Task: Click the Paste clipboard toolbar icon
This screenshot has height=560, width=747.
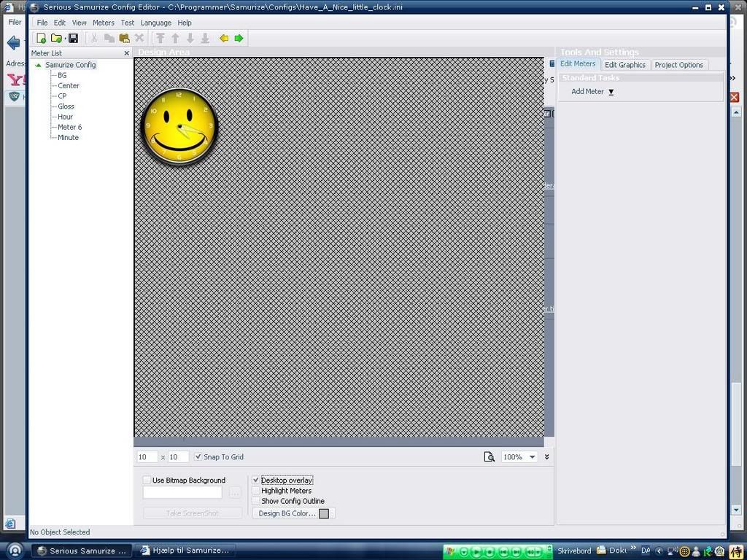Action: tap(124, 38)
